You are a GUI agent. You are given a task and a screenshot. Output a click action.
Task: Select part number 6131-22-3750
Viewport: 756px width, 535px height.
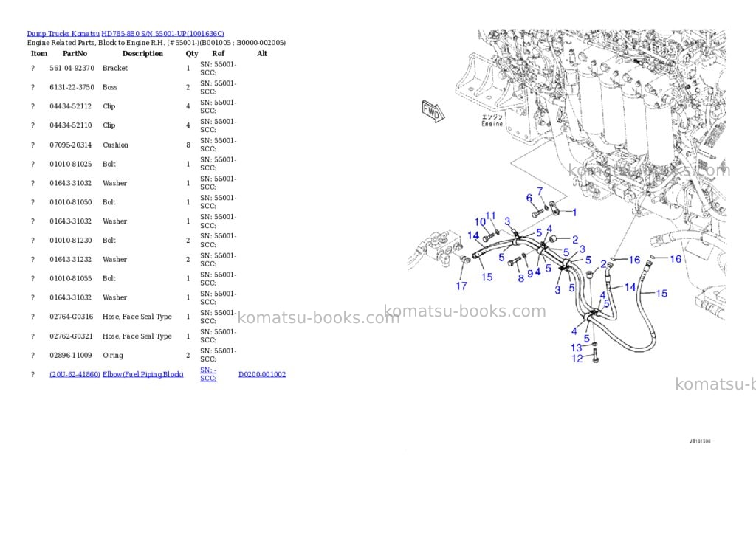72,87
